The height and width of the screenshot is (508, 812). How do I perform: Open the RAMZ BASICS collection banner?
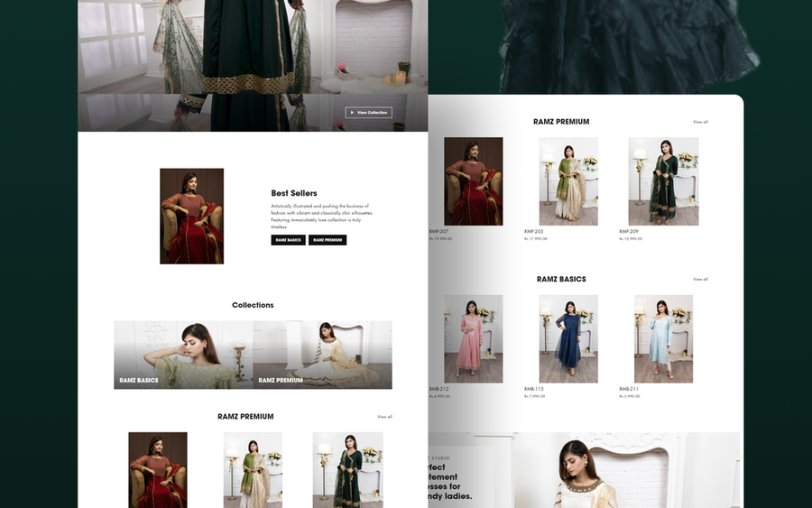tap(183, 355)
